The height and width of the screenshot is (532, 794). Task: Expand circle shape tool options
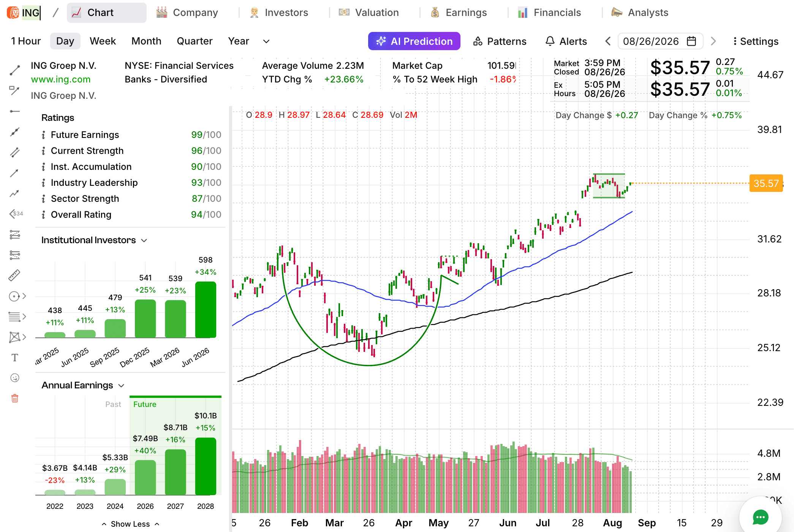[x=24, y=296]
